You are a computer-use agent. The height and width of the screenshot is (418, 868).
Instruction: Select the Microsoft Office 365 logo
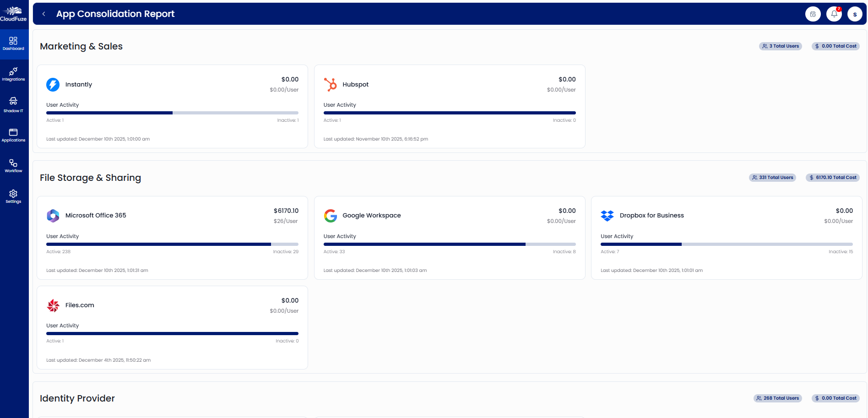click(53, 216)
